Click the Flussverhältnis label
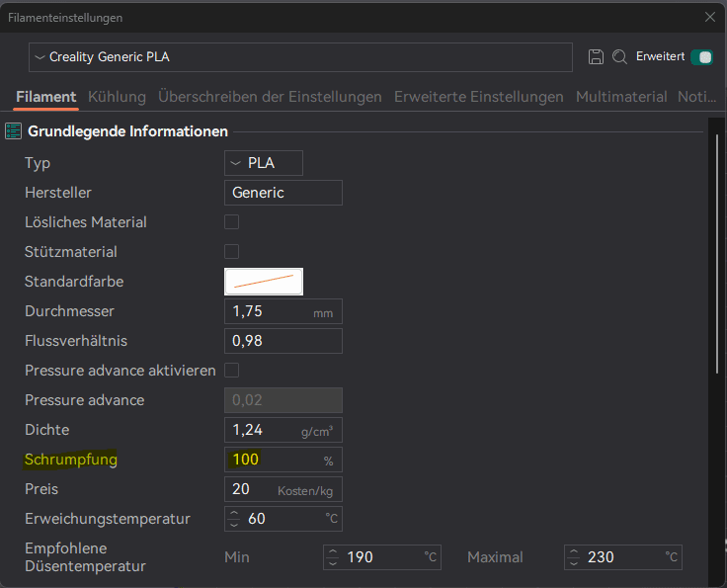The image size is (727, 588). tap(76, 341)
